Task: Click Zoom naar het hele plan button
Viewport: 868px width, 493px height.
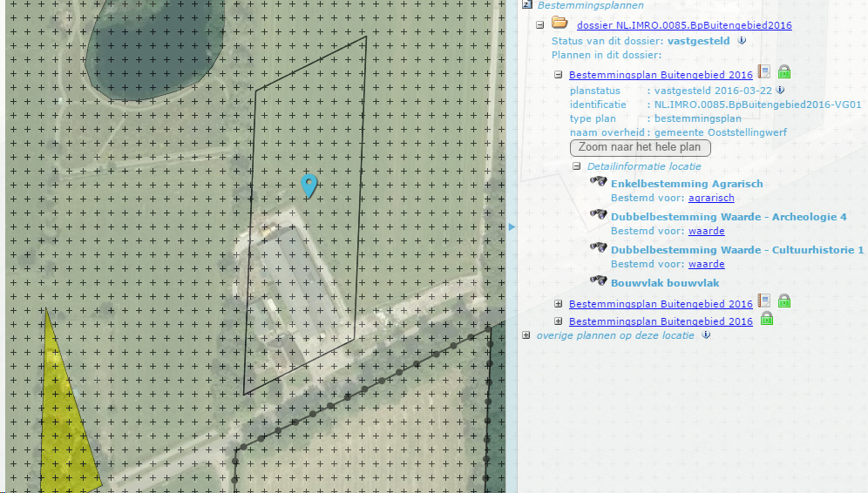Action: point(640,148)
